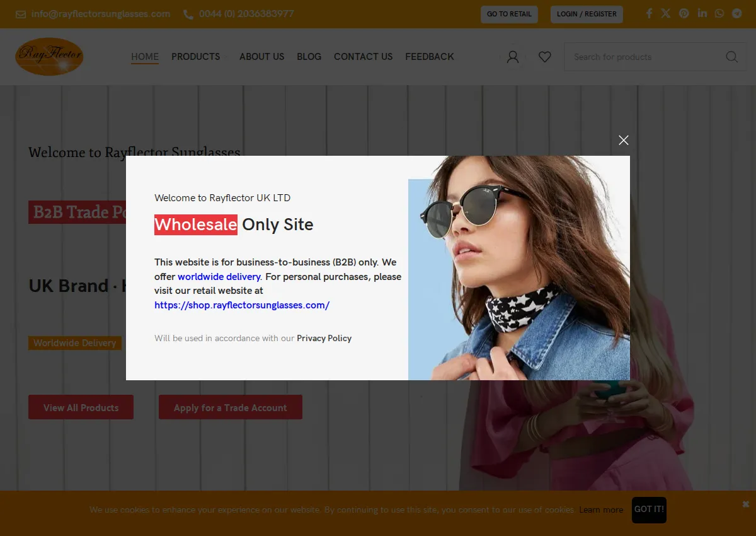Open the WhatsApp social icon
The image size is (756, 536).
[x=719, y=13]
